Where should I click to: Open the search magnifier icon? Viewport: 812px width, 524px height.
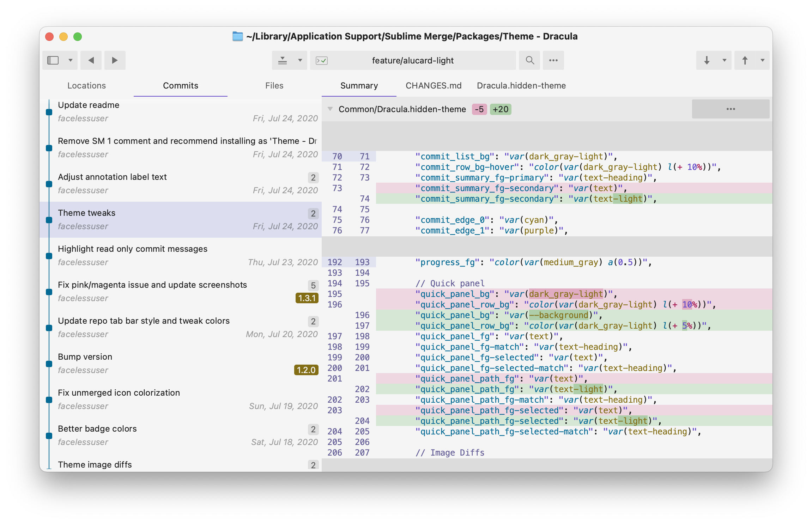click(x=529, y=60)
